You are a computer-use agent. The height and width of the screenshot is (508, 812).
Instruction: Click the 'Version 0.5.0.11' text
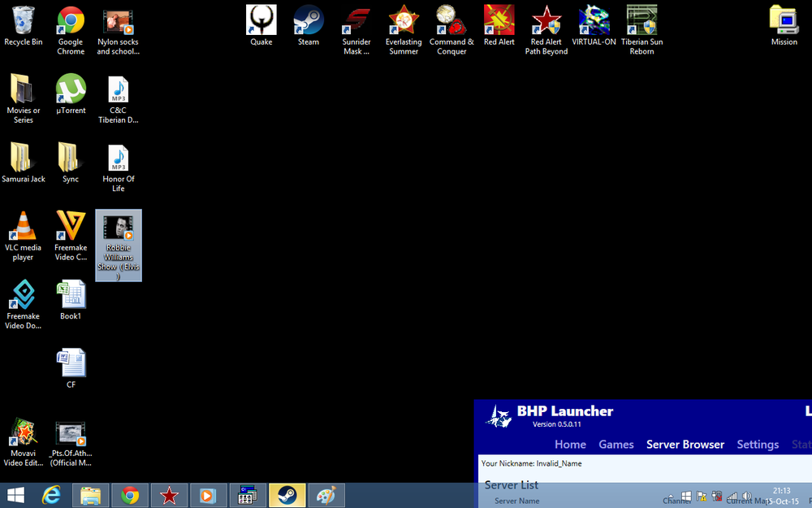tap(557, 424)
